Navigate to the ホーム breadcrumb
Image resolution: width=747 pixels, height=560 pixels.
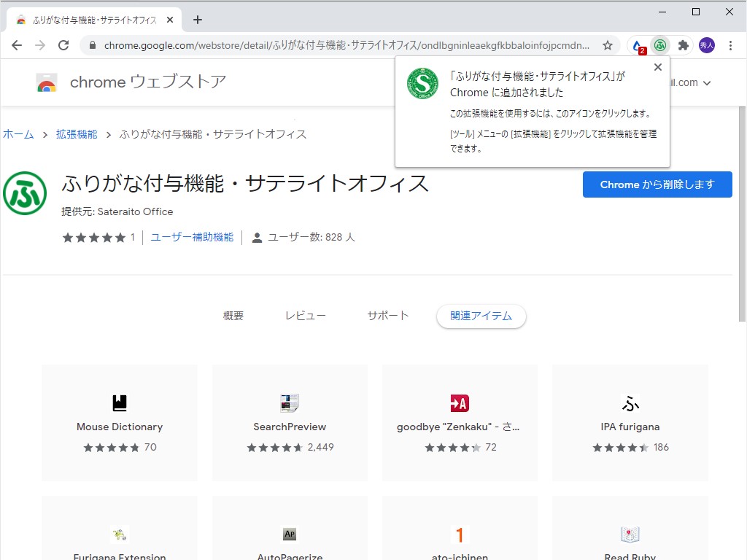pyautogui.click(x=18, y=134)
